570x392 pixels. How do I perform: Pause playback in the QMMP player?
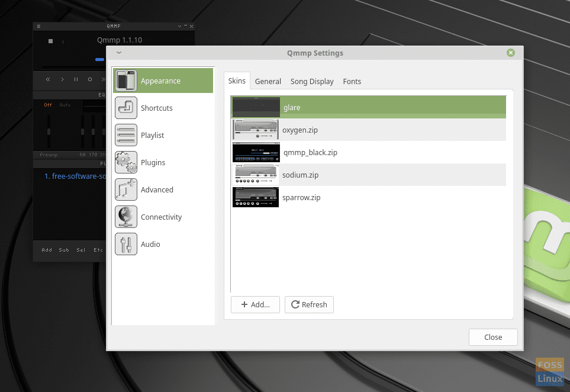pos(76,79)
